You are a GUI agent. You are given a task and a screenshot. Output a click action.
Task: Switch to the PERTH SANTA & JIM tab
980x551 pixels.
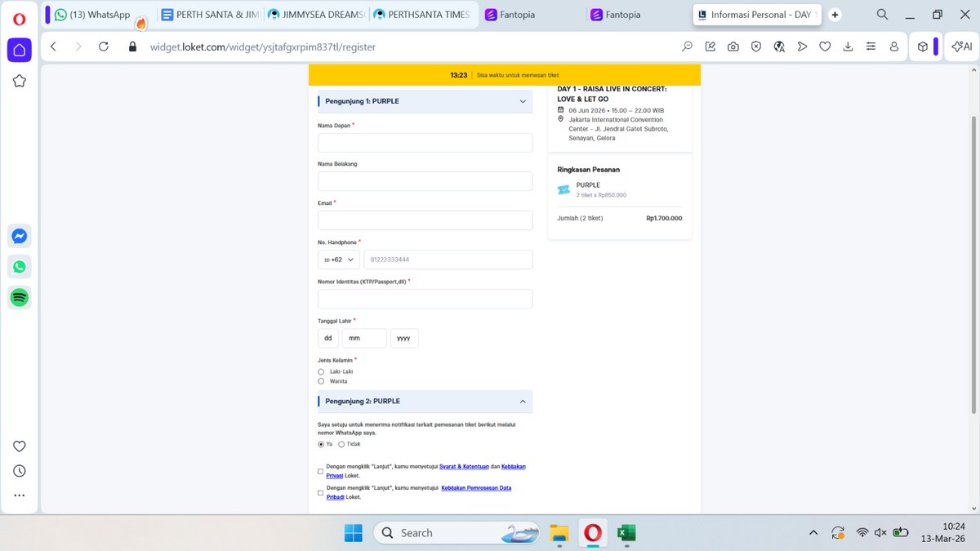208,15
